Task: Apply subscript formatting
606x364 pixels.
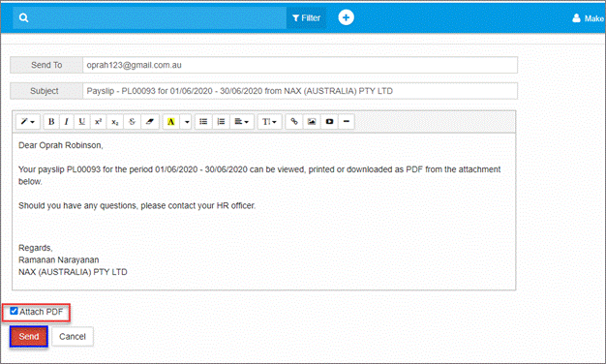Action: pos(115,122)
